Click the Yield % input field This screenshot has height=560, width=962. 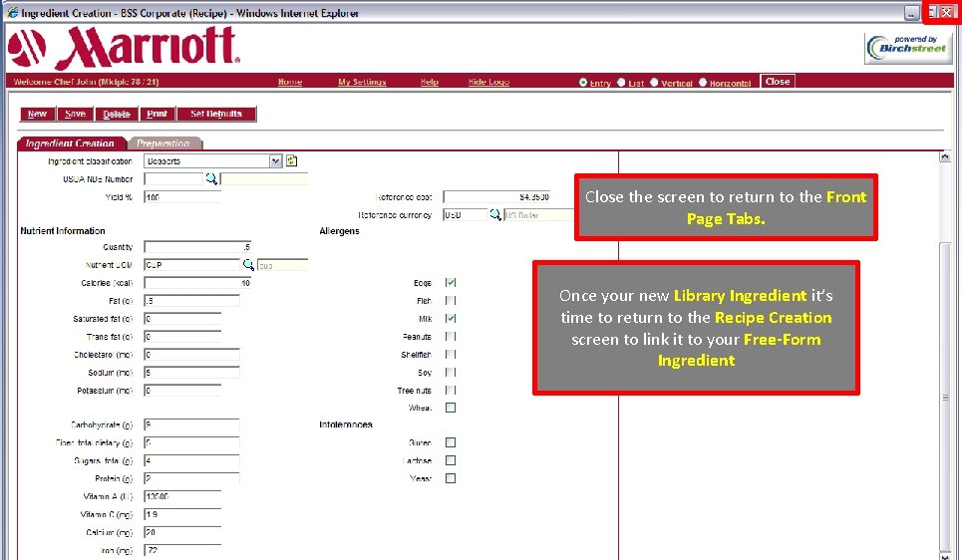tap(182, 197)
